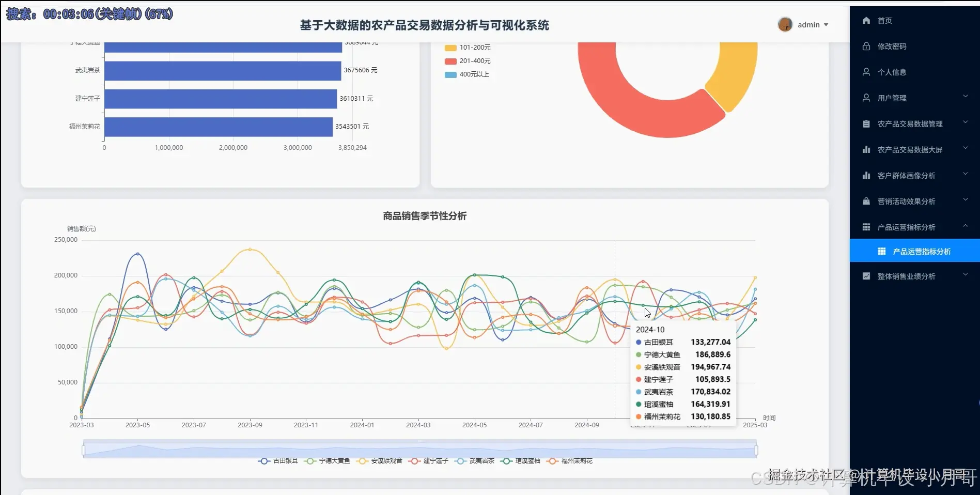Viewport: 980px width, 495px height.
Task: Open the 修改密码 menu item
Action: [892, 47]
